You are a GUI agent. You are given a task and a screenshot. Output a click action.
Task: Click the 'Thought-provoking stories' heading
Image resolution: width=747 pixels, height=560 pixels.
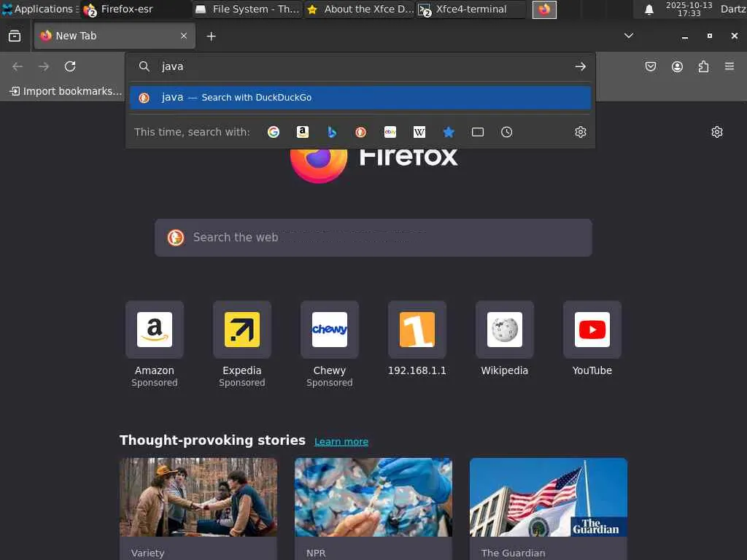pos(212,440)
